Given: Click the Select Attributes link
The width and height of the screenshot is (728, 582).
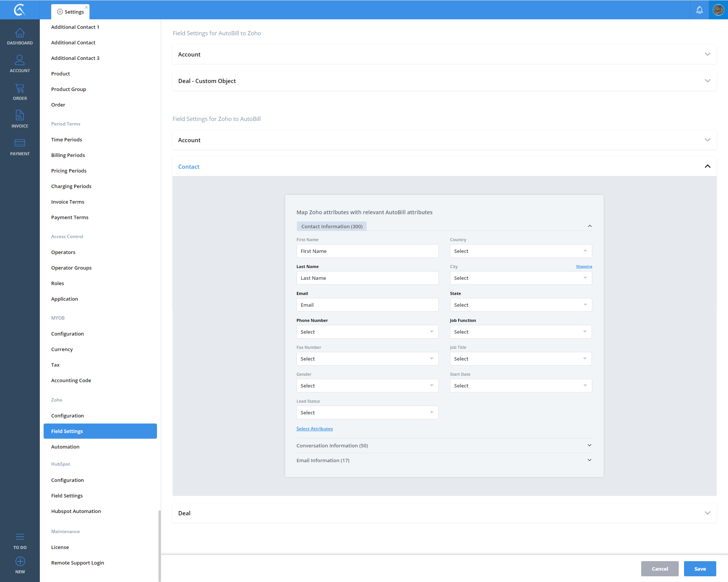Looking at the screenshot, I should click(314, 429).
